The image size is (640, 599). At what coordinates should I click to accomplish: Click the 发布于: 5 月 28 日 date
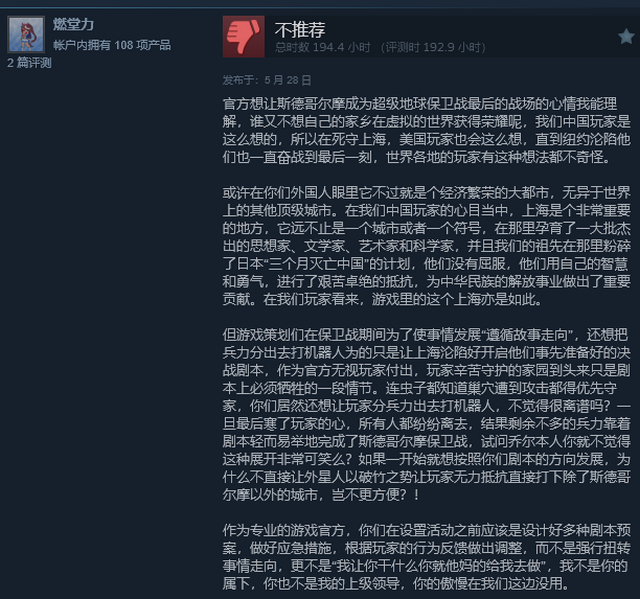267,80
